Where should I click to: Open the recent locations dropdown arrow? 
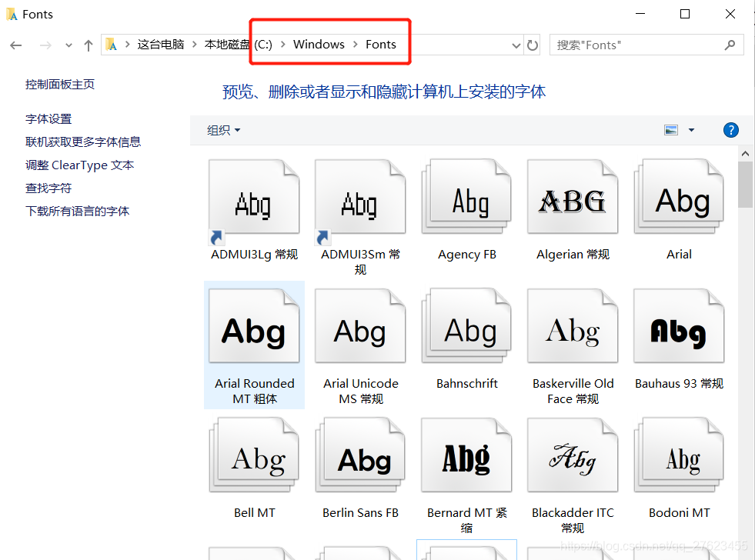click(68, 45)
